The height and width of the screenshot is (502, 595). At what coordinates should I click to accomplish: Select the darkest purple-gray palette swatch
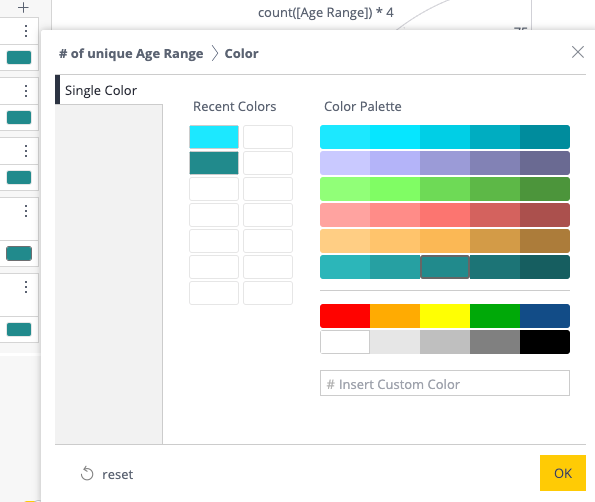pyautogui.click(x=545, y=163)
